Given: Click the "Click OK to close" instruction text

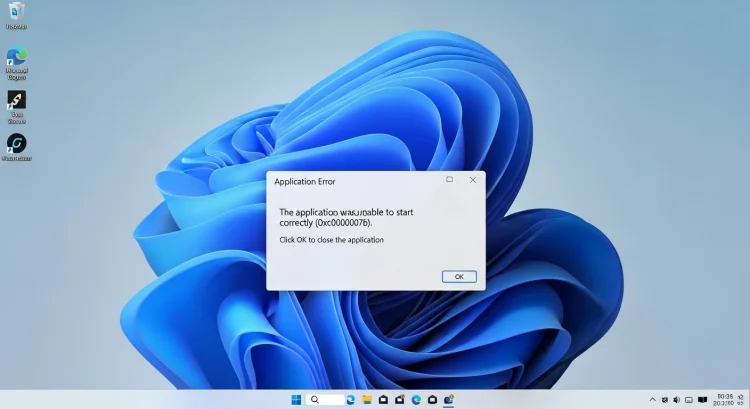Looking at the screenshot, I should pyautogui.click(x=331, y=240).
